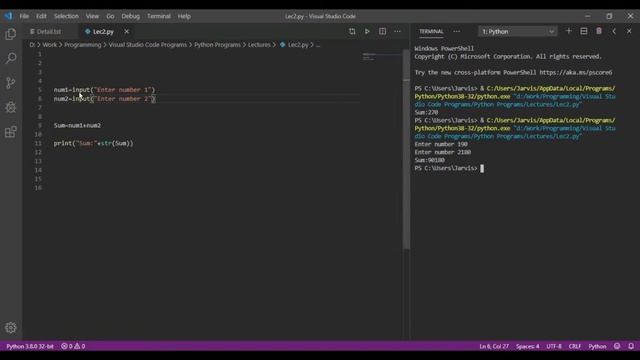
Task: Click the warnings count in status bar
Action: point(80,346)
